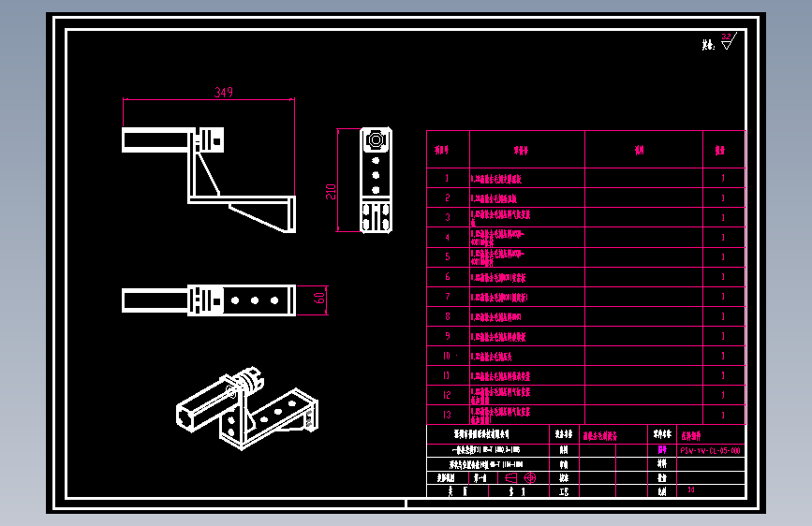Select the isometric 3D view of the bracket
812x526 pixels.
click(247, 407)
